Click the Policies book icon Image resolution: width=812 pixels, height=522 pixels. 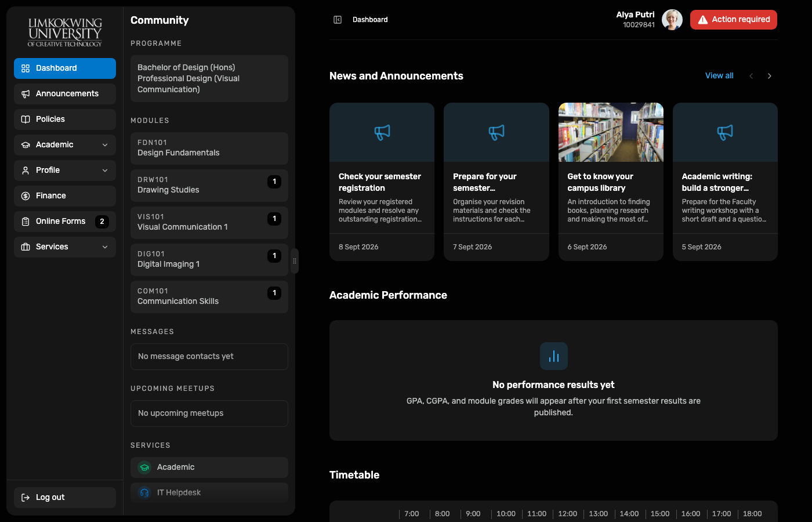pos(26,119)
